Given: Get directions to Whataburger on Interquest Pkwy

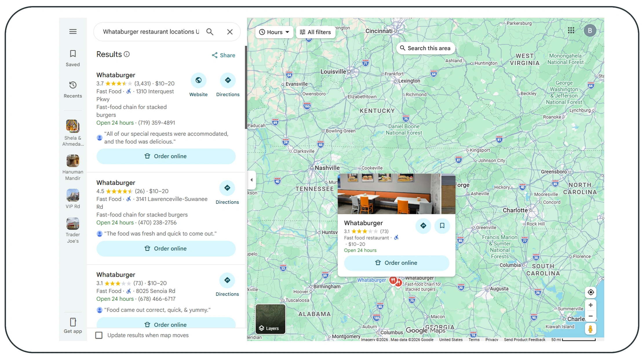Looking at the screenshot, I should (228, 85).
